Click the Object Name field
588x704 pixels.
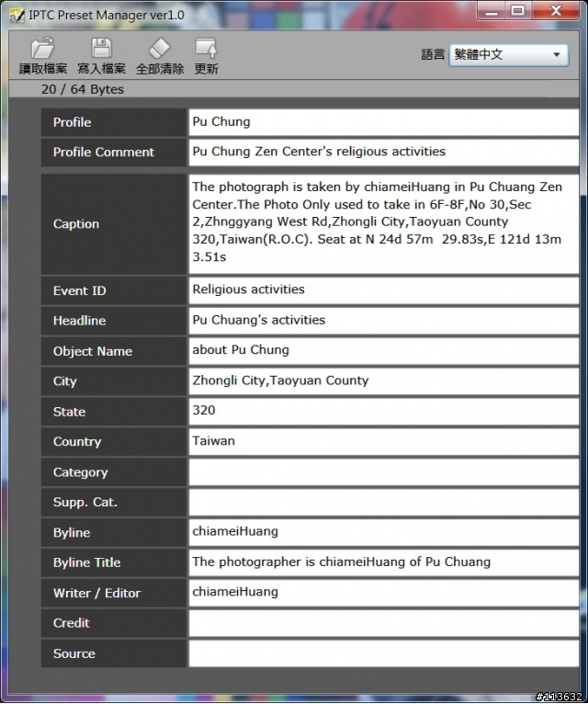(x=384, y=351)
